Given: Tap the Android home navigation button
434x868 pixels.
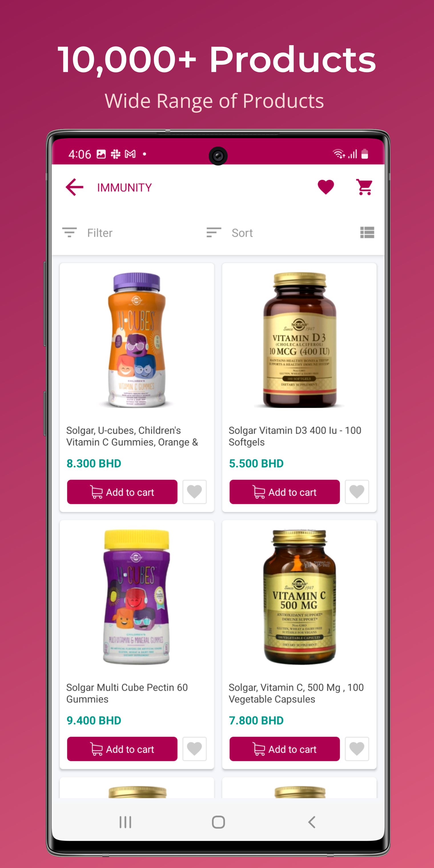Looking at the screenshot, I should pyautogui.click(x=218, y=822).
